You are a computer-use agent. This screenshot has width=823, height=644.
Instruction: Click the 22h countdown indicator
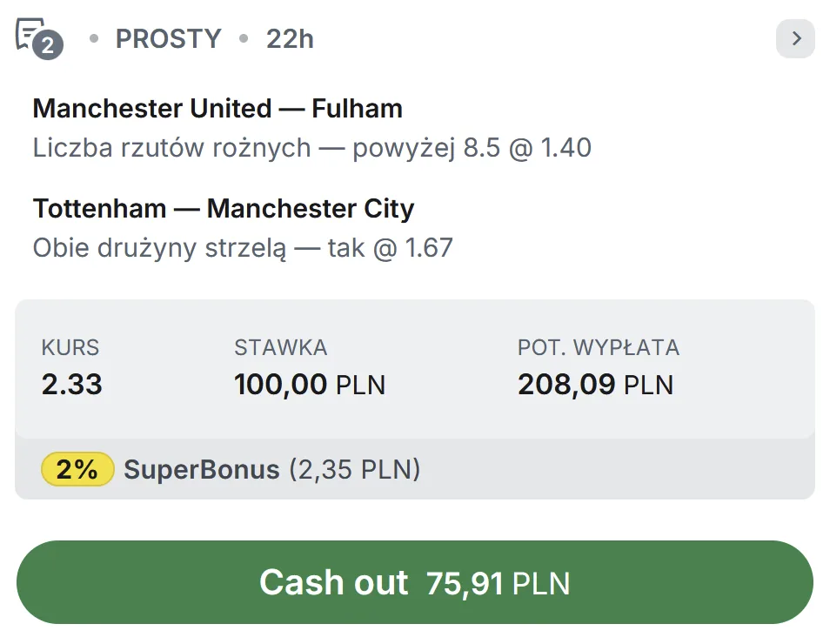pos(291,38)
